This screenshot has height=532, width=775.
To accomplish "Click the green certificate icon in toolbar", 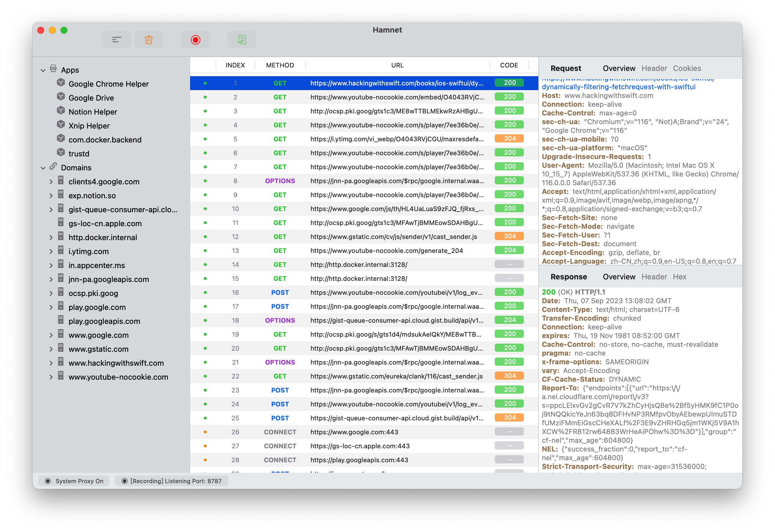I will click(242, 40).
